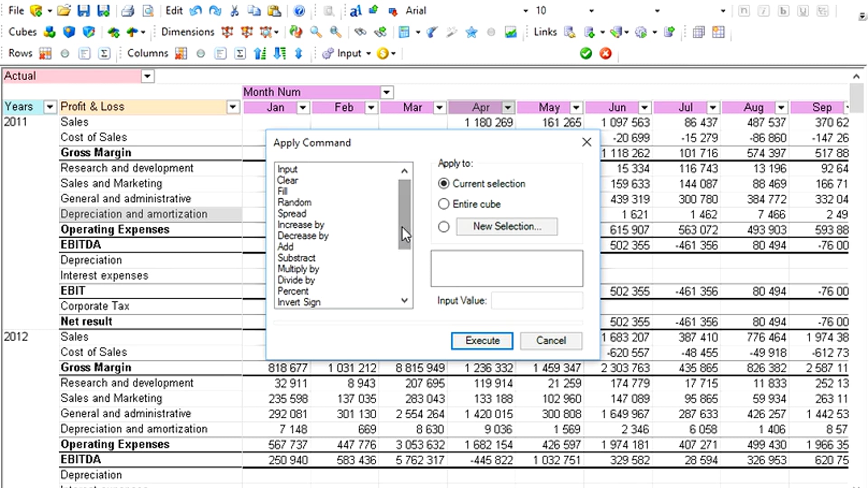Viewport: 868px width, 488px height.
Task: Click the green checkmark confirm icon
Action: 586,53
